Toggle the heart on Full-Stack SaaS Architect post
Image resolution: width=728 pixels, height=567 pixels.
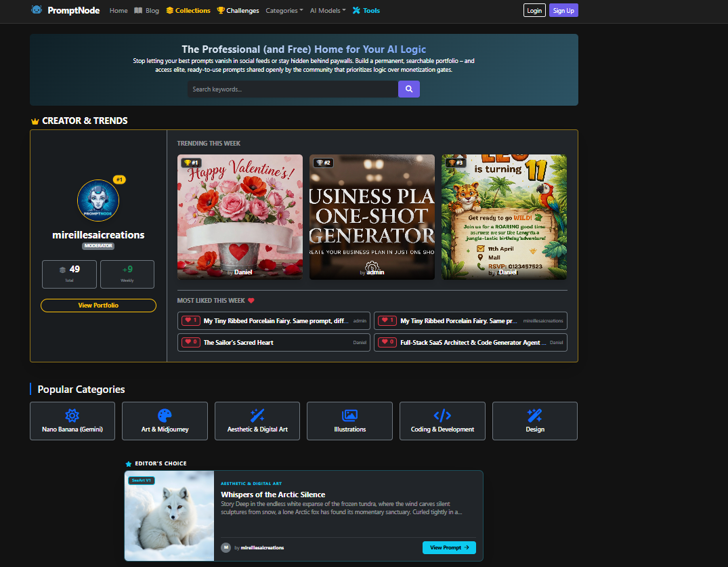coord(387,342)
